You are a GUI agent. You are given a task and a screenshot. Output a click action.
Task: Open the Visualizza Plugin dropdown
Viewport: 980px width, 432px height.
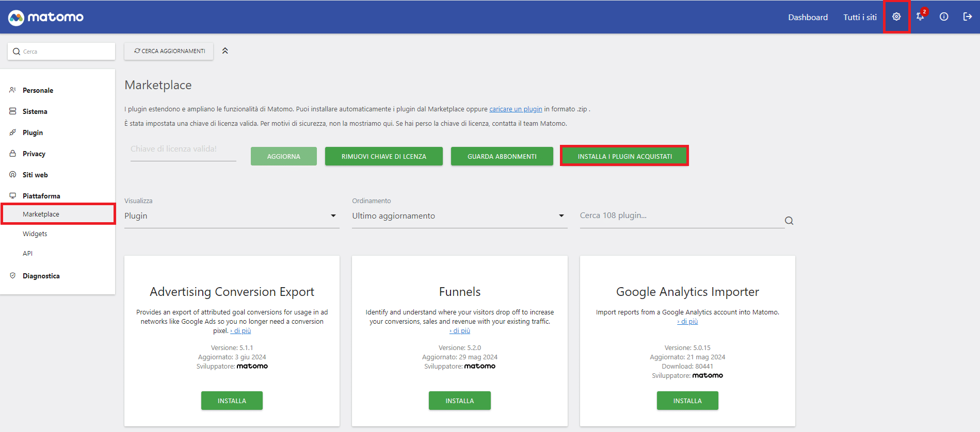coord(232,216)
